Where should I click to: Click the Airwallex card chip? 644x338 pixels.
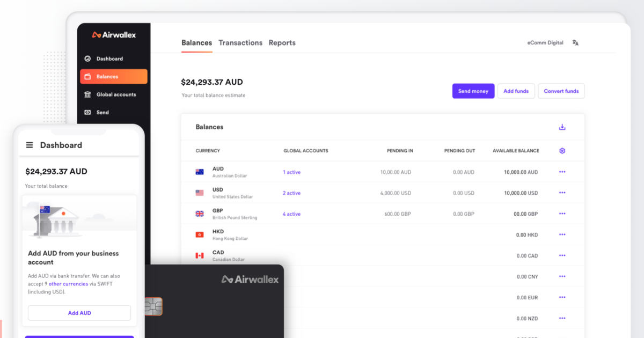coord(153,307)
